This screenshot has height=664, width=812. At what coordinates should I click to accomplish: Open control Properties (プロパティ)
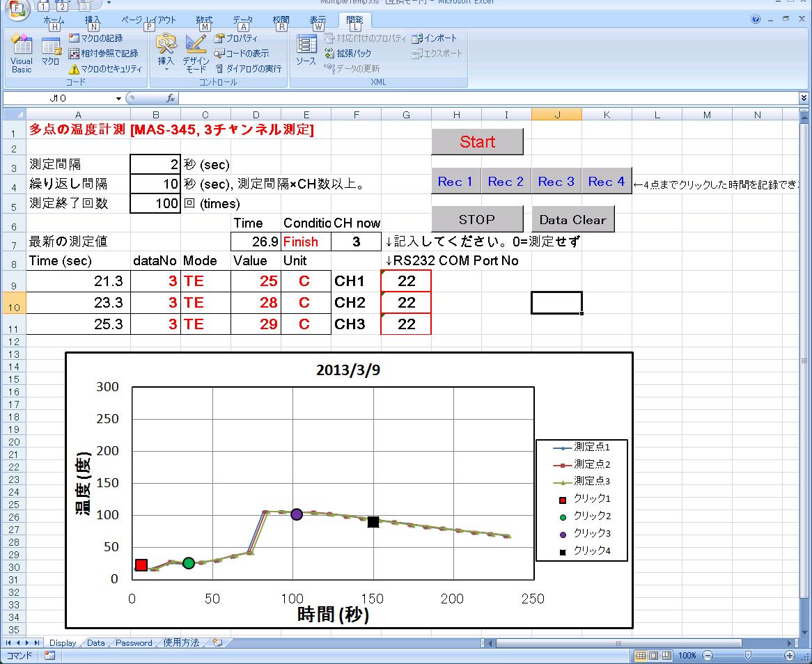coord(235,38)
